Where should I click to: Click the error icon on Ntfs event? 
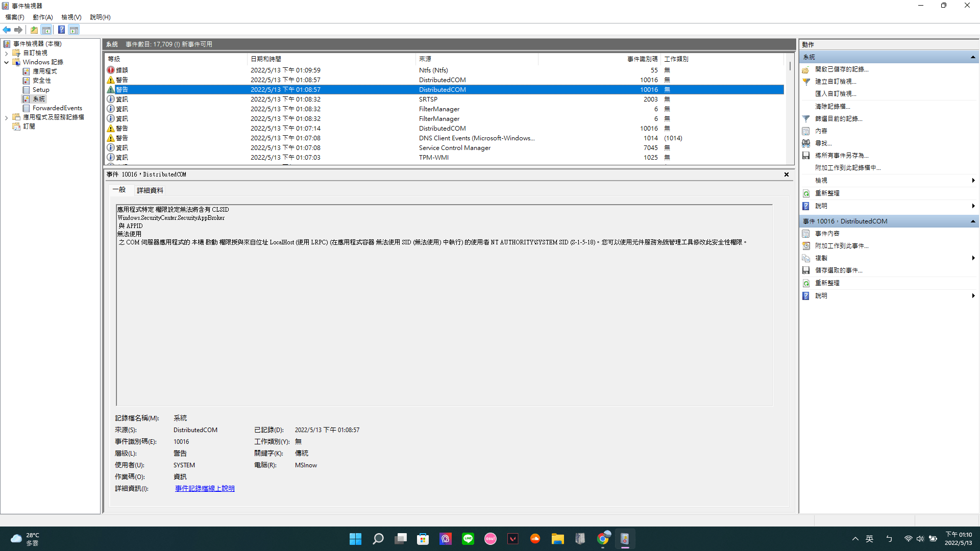111,70
